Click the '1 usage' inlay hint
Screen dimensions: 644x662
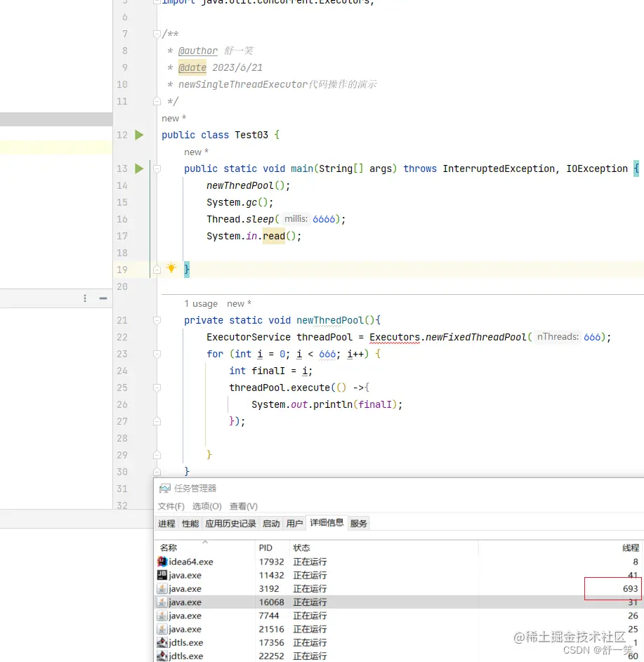coord(201,304)
